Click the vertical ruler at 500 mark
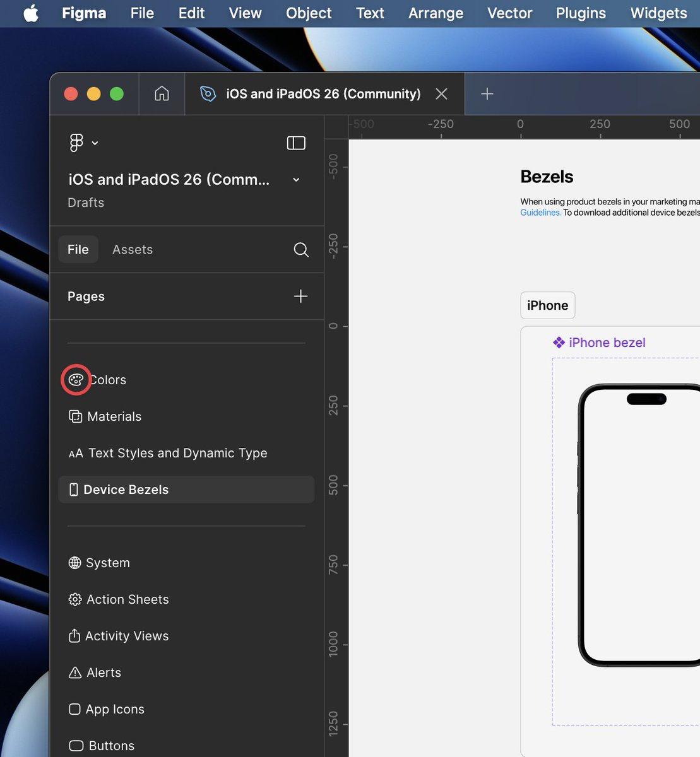 (x=333, y=485)
